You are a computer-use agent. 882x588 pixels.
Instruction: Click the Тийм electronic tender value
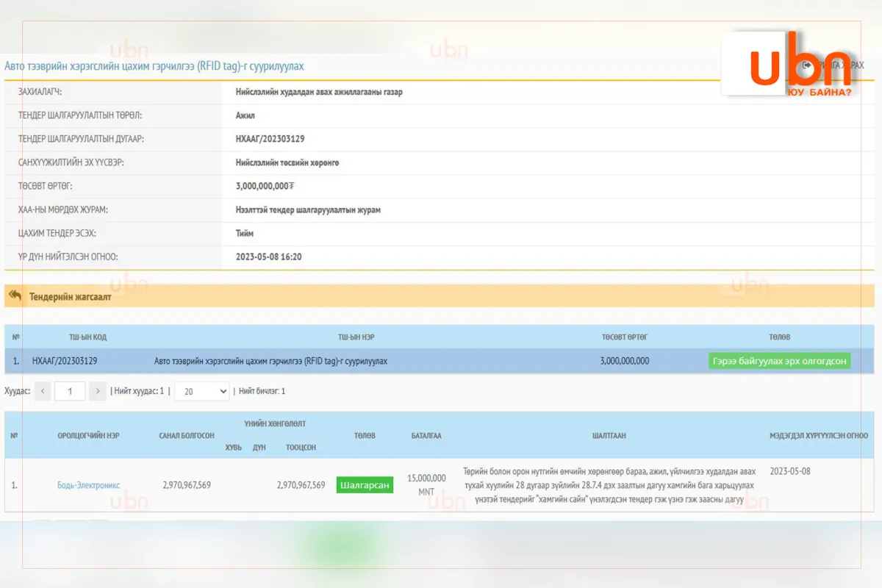[x=245, y=233]
